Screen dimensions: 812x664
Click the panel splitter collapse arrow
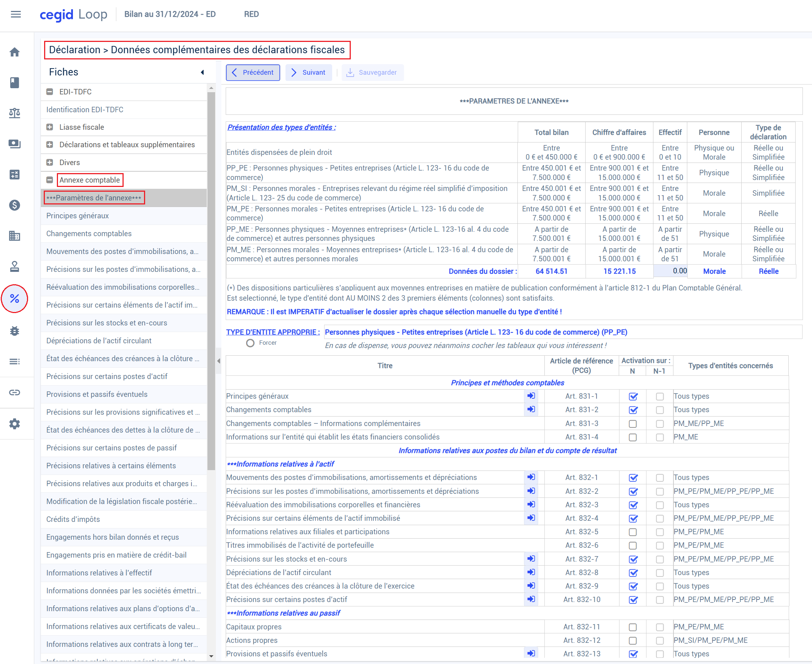(x=218, y=361)
